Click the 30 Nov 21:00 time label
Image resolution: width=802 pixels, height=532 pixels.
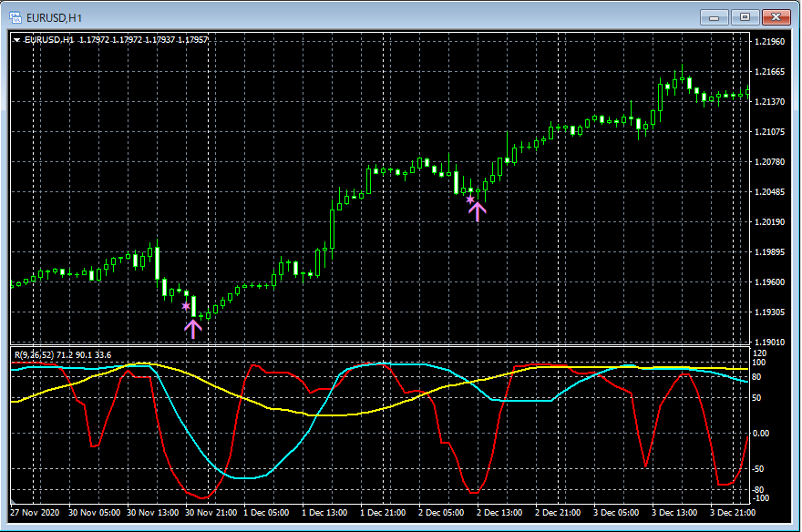coord(211,513)
